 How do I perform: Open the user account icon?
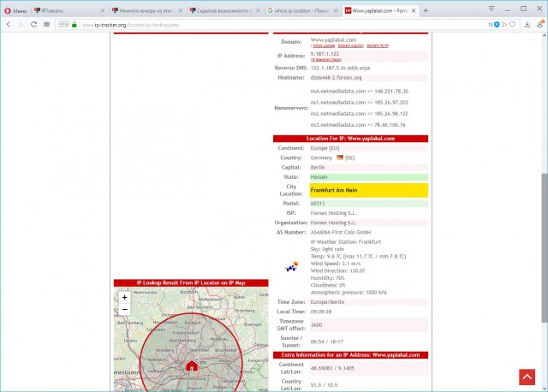click(x=540, y=25)
